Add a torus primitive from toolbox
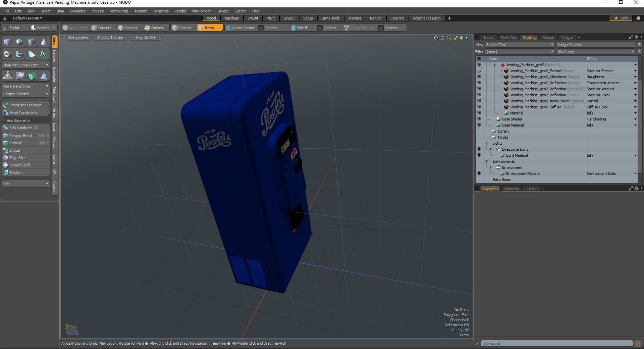644x349 pixels. click(7, 54)
